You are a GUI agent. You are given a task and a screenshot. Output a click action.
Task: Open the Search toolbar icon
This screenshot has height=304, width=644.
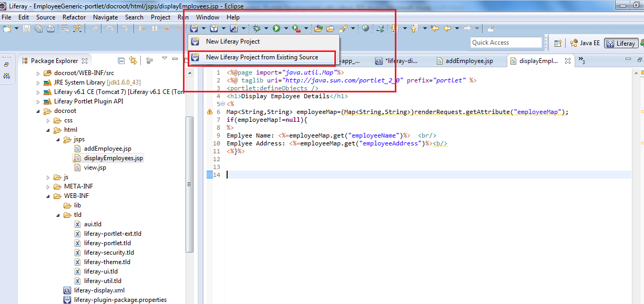[342, 28]
